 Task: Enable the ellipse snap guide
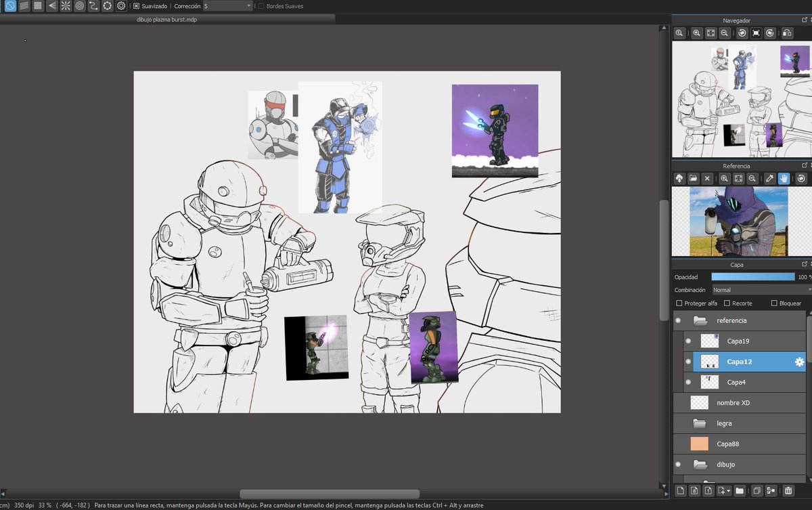pyautogui.click(x=107, y=6)
